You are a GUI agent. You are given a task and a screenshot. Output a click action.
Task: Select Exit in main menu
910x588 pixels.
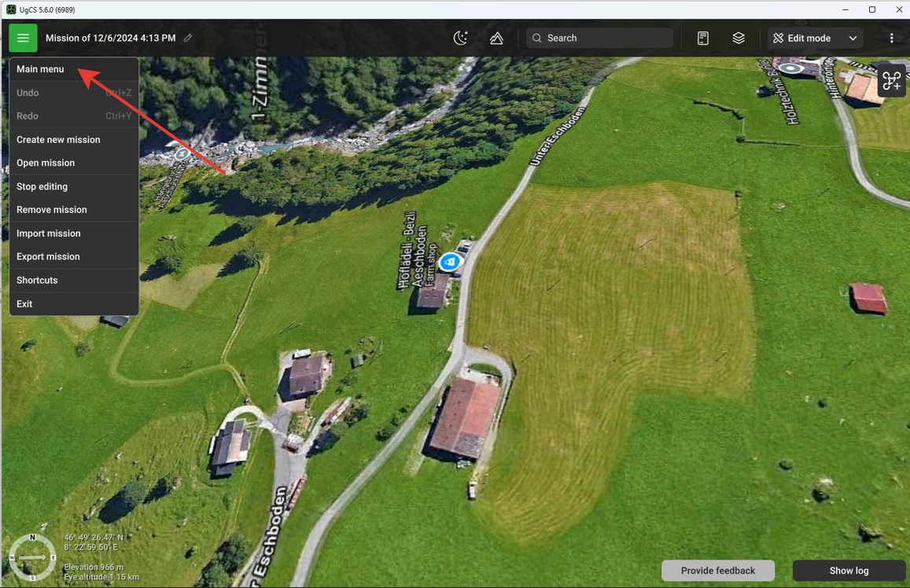(x=74, y=304)
